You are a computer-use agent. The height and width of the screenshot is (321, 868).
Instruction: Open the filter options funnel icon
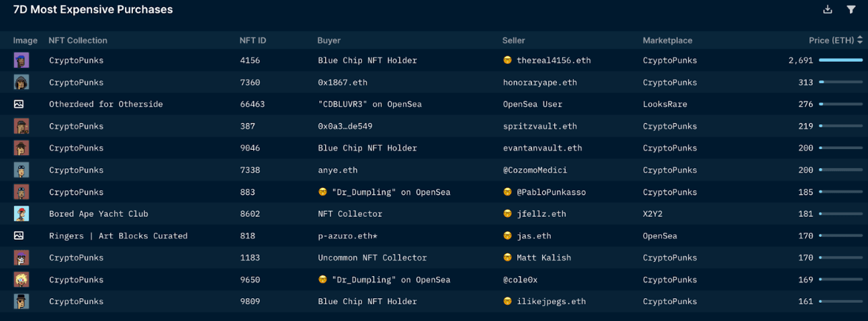coord(851,9)
